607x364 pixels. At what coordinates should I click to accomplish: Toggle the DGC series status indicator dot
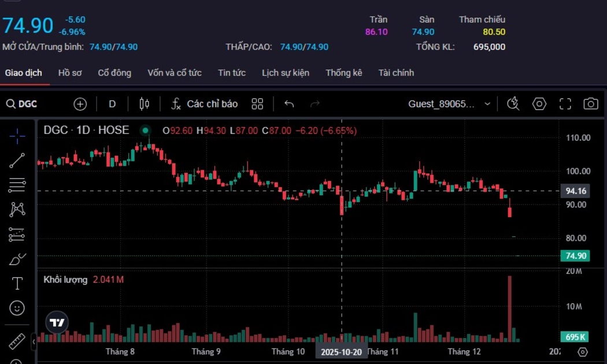tap(145, 131)
